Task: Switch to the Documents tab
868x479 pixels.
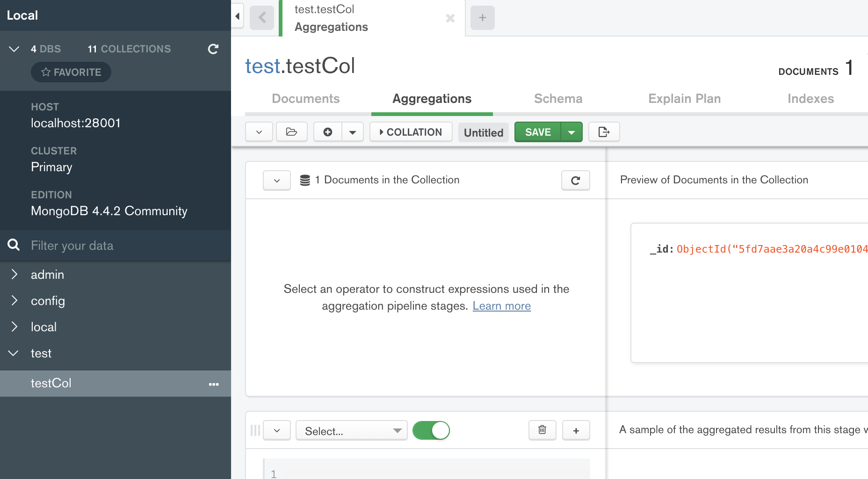Action: pos(306,99)
